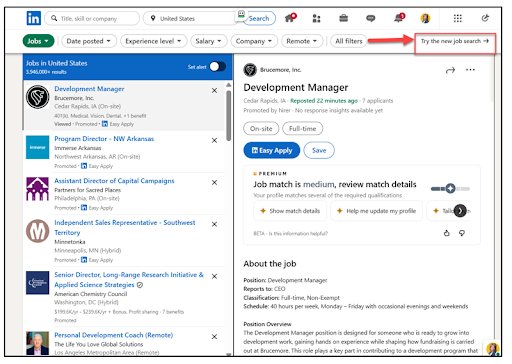Open My Network icon
This screenshot has width=512, height=364.
click(316, 18)
